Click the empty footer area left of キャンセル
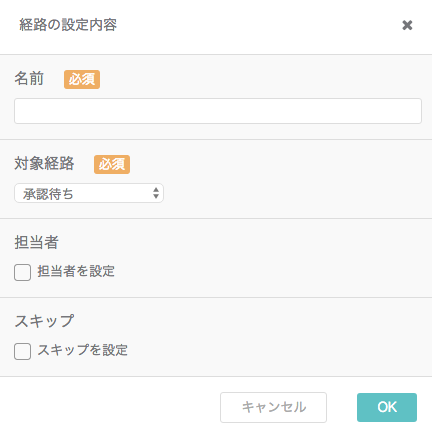432x435 pixels. click(110, 407)
